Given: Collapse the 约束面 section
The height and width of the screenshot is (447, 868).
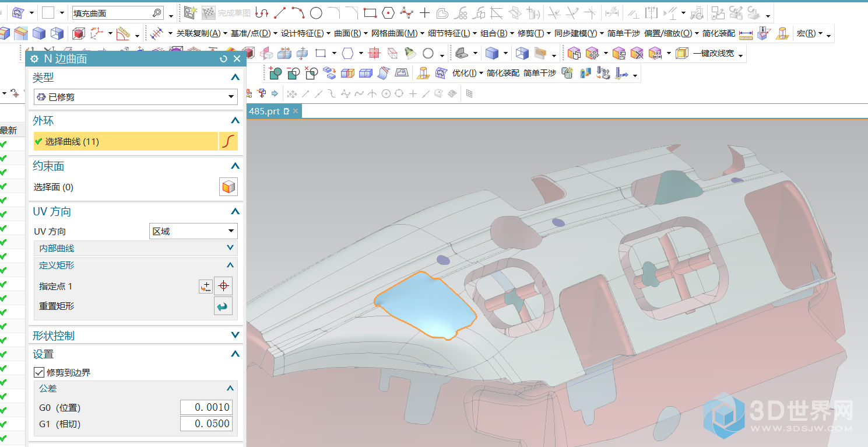Looking at the screenshot, I should (235, 166).
